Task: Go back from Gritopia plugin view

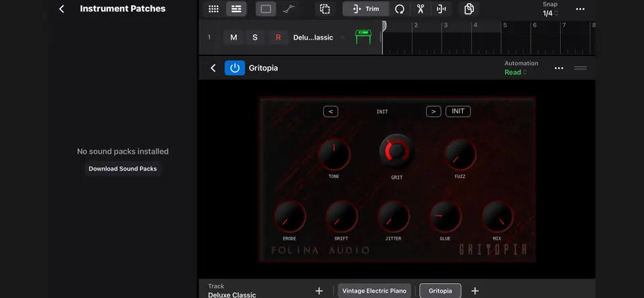Action: (x=213, y=68)
